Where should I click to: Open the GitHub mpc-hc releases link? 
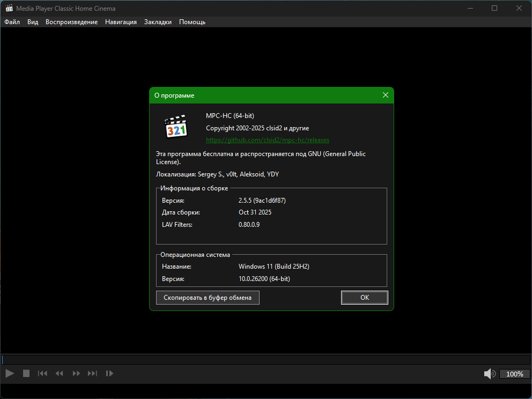pyautogui.click(x=268, y=140)
